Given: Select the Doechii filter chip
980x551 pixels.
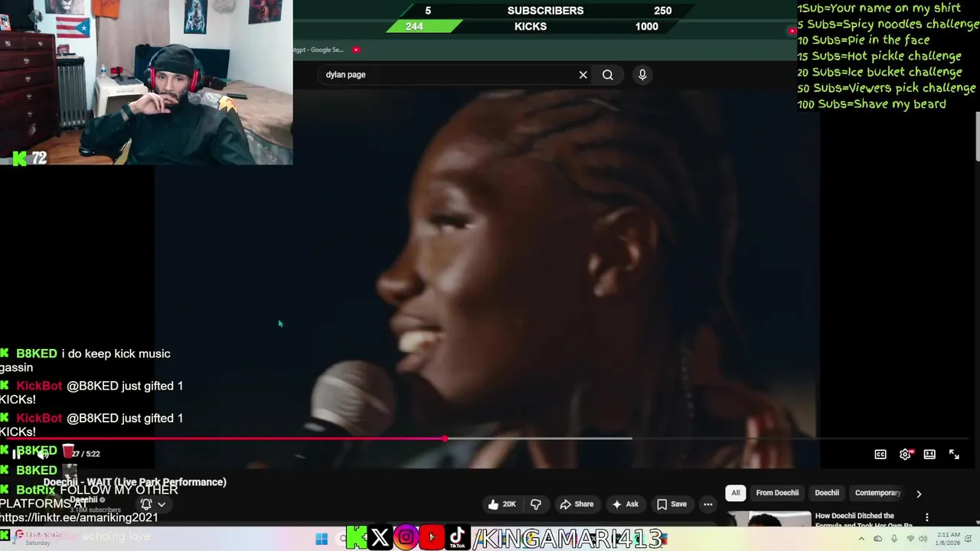Looking at the screenshot, I should click(x=827, y=493).
